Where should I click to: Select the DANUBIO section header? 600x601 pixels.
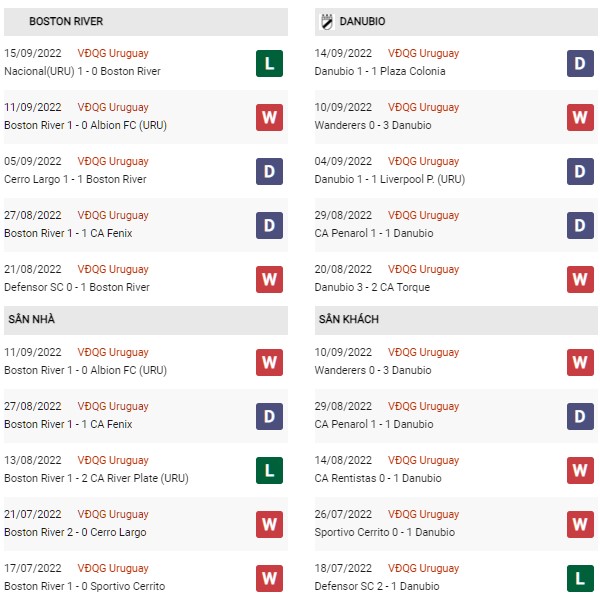[456, 21]
